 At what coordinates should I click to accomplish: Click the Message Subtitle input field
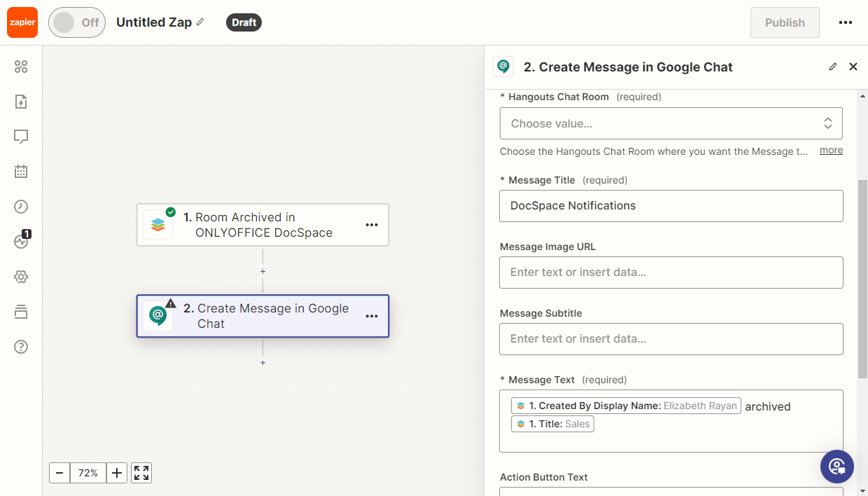click(671, 339)
